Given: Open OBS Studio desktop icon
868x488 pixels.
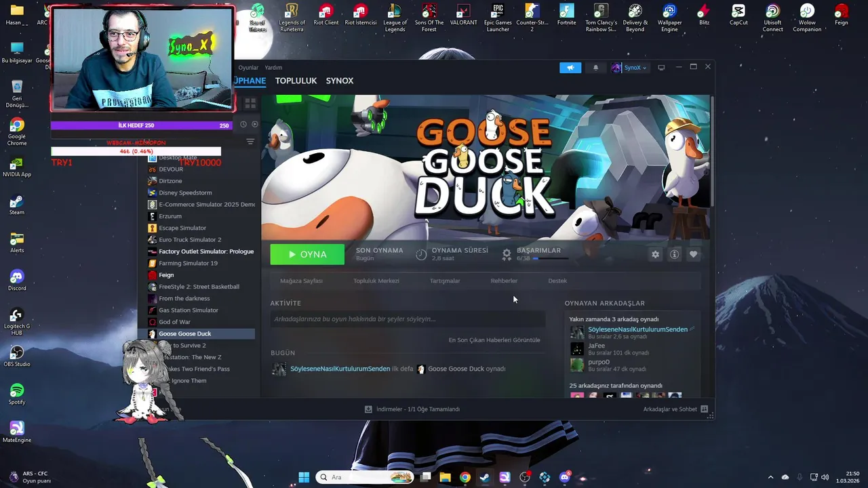Looking at the screenshot, I should [17, 357].
